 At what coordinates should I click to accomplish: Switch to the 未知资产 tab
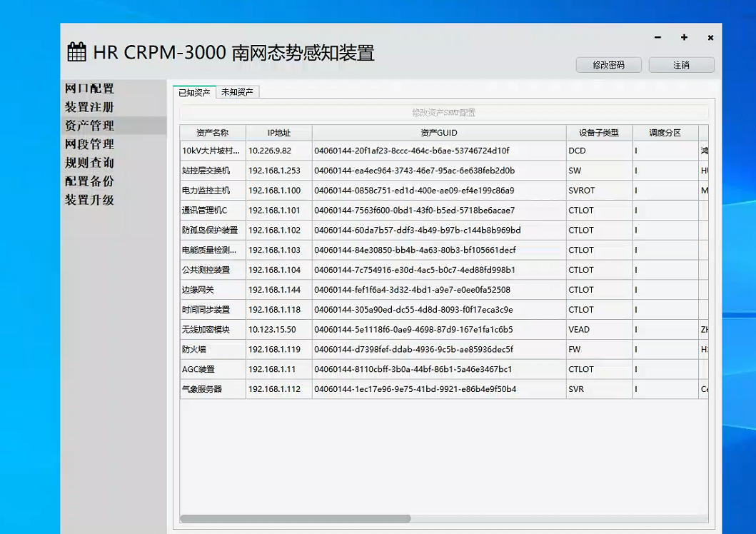tap(238, 92)
